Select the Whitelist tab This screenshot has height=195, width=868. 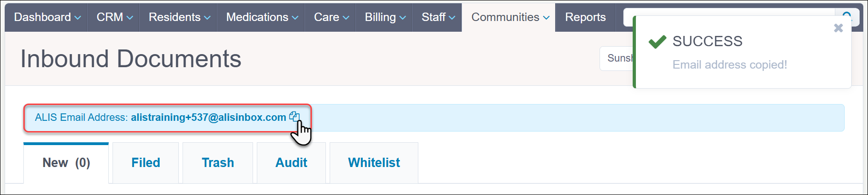click(x=374, y=162)
